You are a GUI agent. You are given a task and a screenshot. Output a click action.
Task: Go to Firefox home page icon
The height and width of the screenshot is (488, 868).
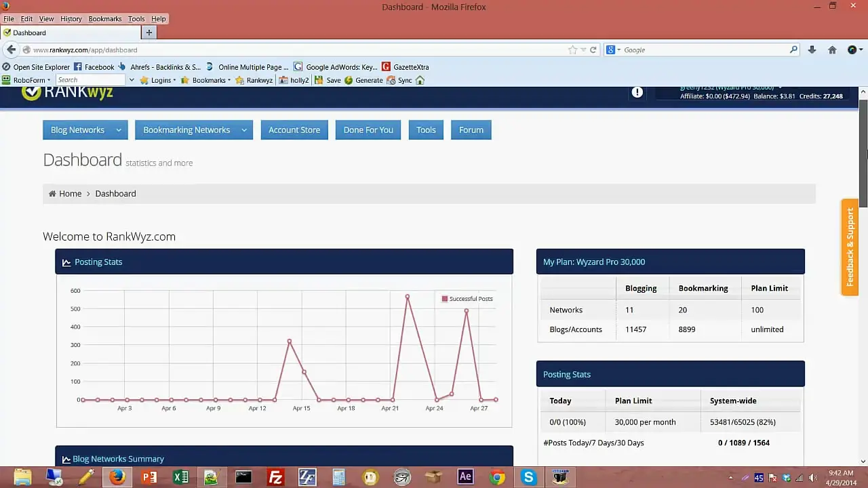tap(832, 49)
